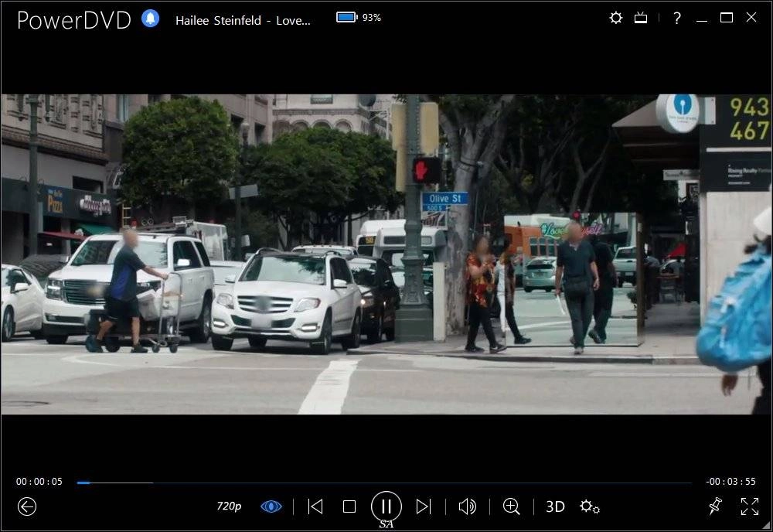Maximize the PowerDVD window
Image resolution: width=773 pixels, height=532 pixels.
point(726,18)
